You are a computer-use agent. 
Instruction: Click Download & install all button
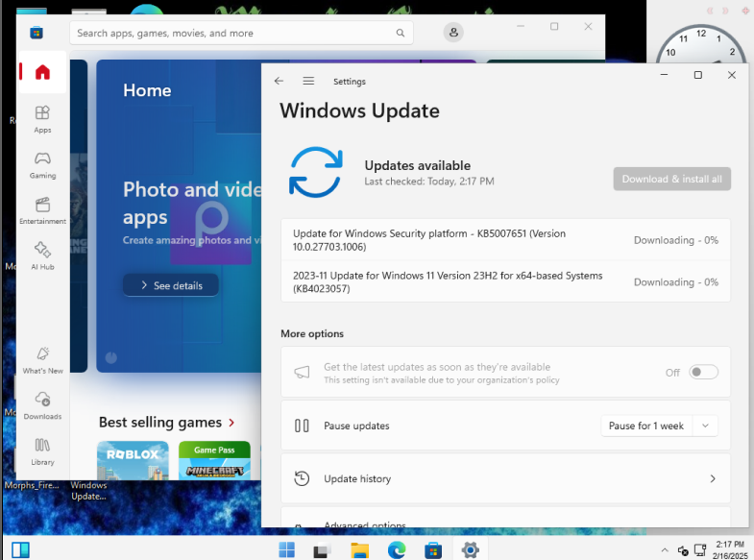click(x=671, y=179)
